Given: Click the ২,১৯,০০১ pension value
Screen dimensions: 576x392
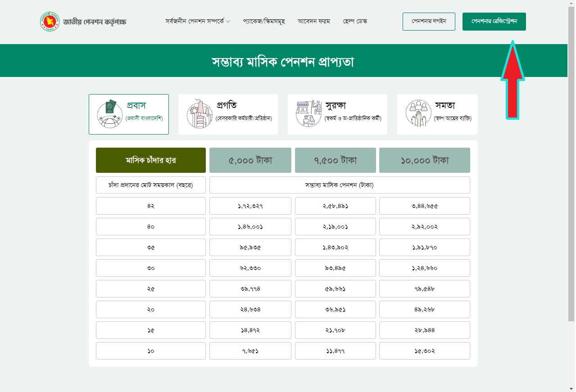Looking at the screenshot, I should [x=336, y=226].
